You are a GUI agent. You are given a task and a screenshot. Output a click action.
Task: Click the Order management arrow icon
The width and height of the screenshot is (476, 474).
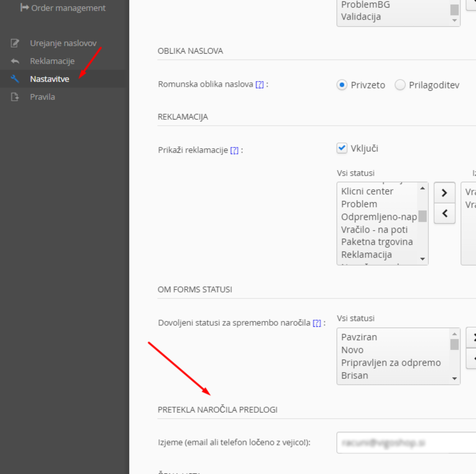tap(24, 8)
